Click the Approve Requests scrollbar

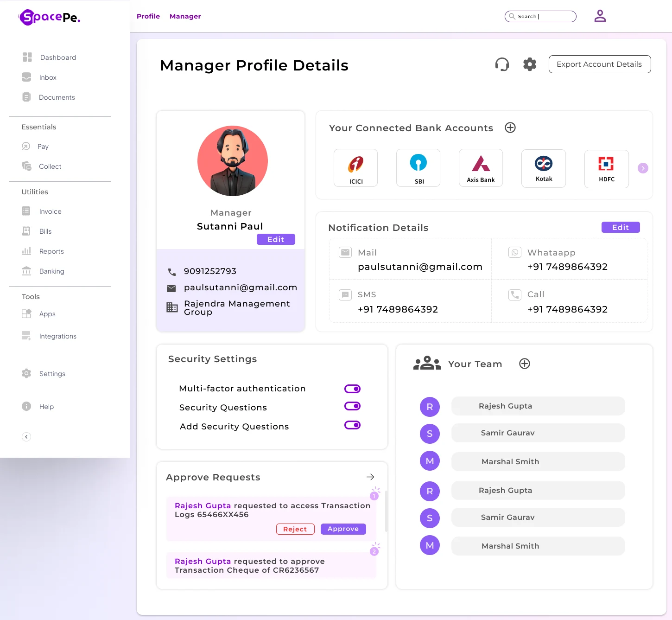(x=386, y=511)
